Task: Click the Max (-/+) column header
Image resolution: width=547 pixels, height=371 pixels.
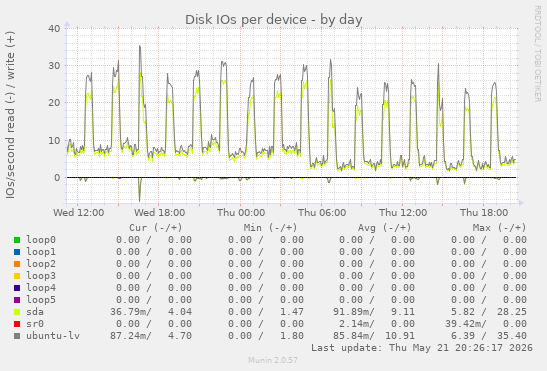Action: [x=499, y=228]
